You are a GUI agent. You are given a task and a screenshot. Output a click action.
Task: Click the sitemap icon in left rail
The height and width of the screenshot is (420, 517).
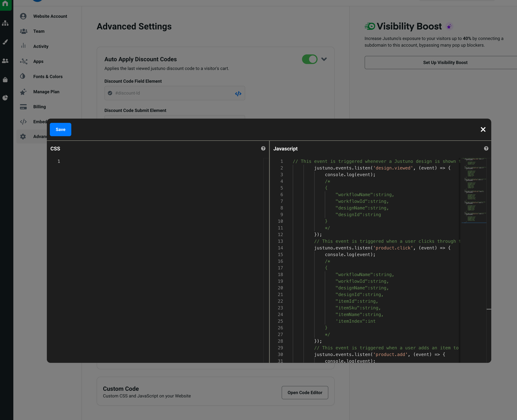pyautogui.click(x=5, y=23)
